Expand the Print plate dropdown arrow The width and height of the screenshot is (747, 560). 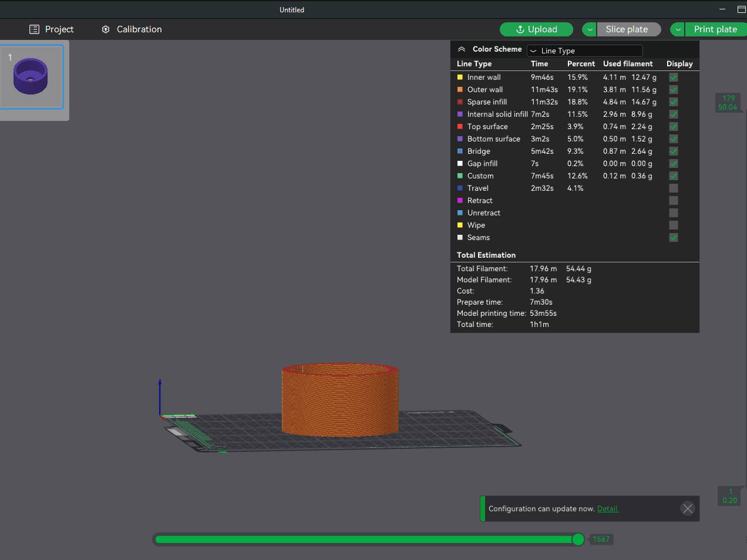point(678,29)
